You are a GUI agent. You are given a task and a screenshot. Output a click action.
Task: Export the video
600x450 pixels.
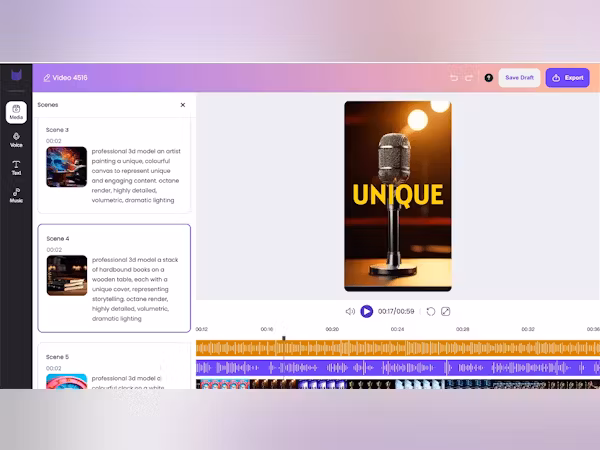pos(567,77)
